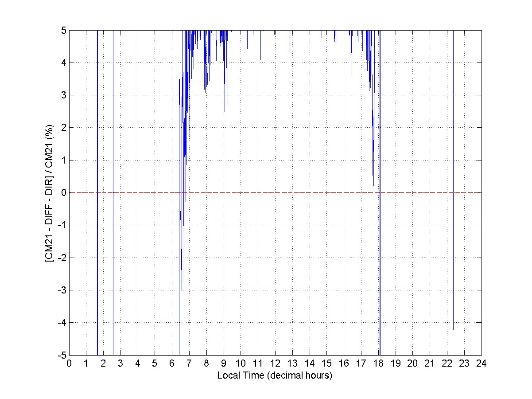Select the x-axis tick label 6

click(x=172, y=363)
